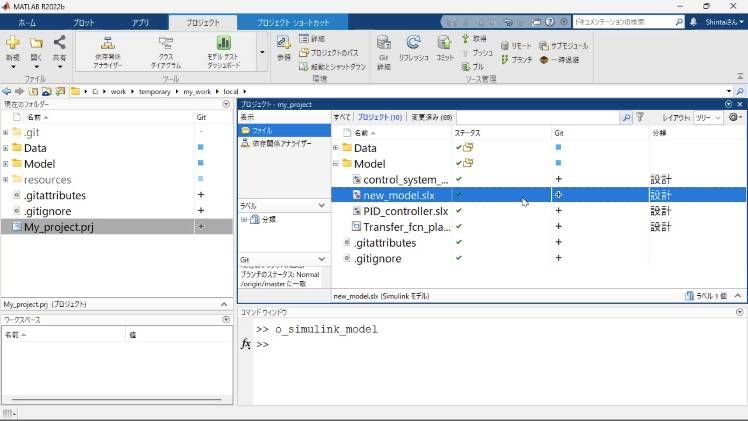Click the project filter funnel icon
This screenshot has height=421, width=748.
click(x=640, y=117)
